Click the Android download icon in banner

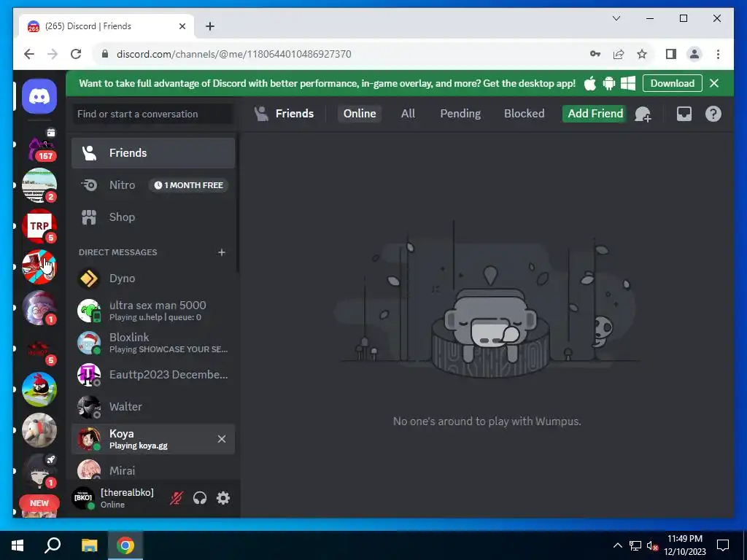pos(609,83)
